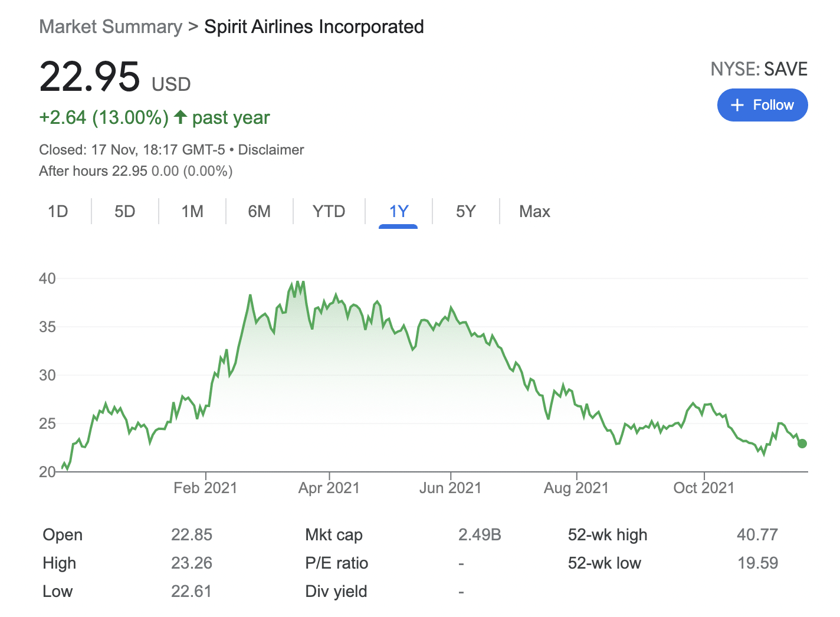
Task: Click the Aug 2021 axis label
Action: [576, 488]
